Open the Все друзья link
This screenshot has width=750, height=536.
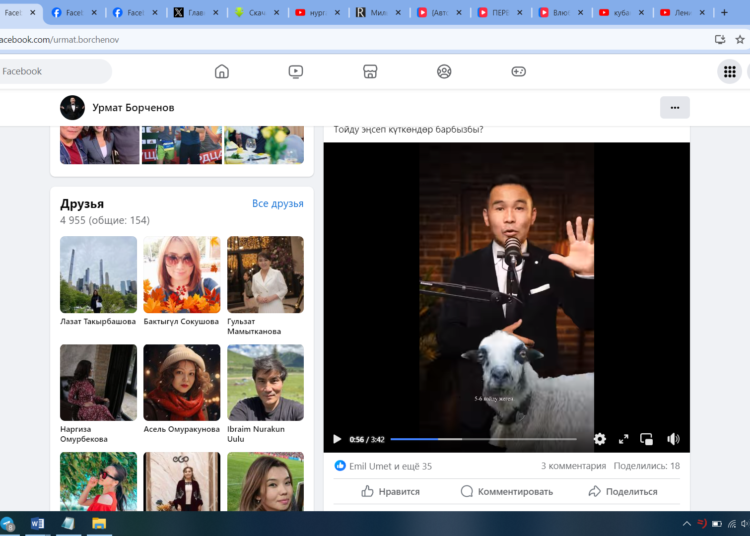click(x=277, y=204)
